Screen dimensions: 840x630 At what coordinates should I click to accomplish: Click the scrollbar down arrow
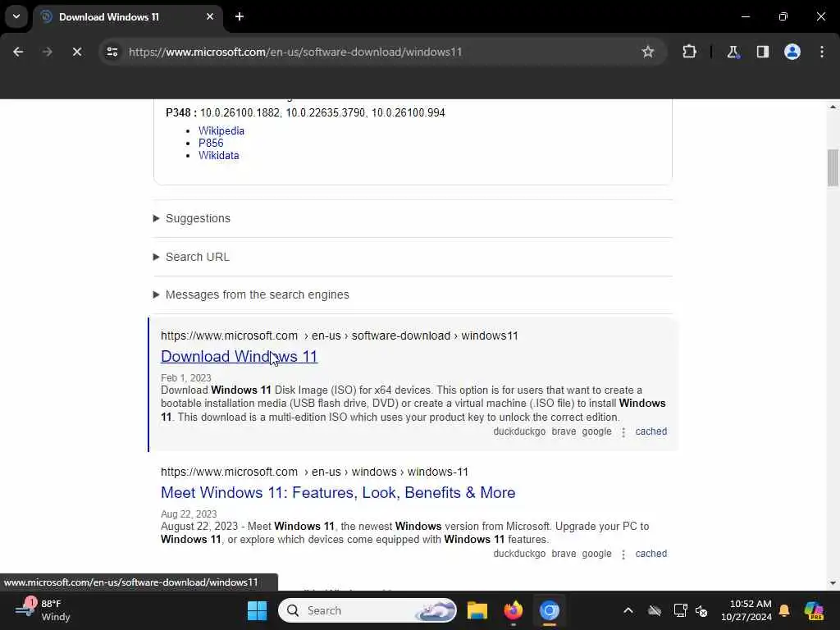[x=833, y=583]
